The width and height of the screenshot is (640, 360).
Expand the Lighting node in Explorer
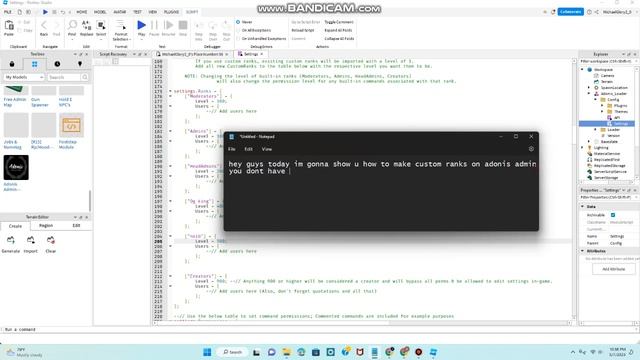582,147
